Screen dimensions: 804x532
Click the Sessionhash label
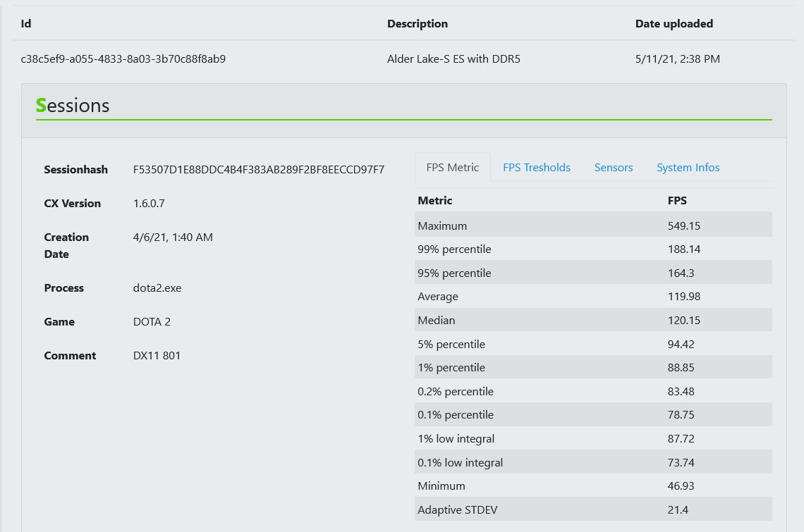76,170
